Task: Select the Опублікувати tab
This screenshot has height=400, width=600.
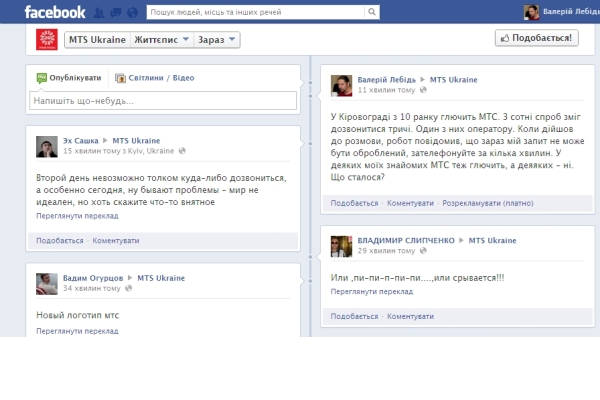Action: [x=69, y=78]
